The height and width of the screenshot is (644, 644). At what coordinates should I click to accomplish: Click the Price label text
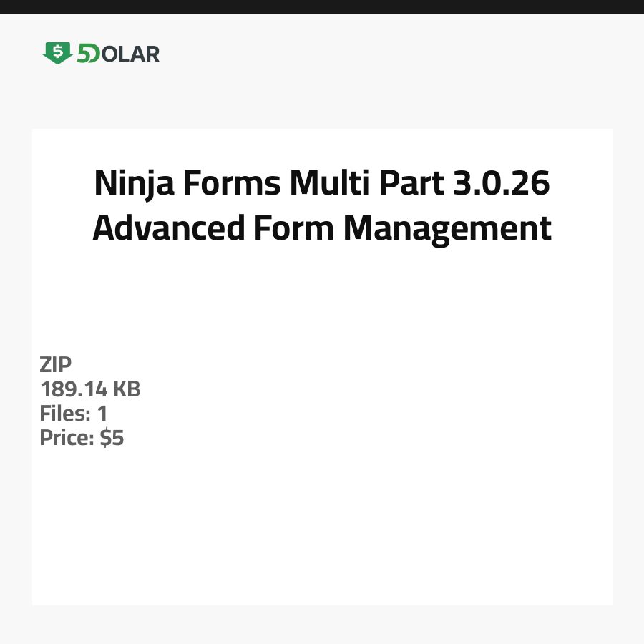coord(67,438)
